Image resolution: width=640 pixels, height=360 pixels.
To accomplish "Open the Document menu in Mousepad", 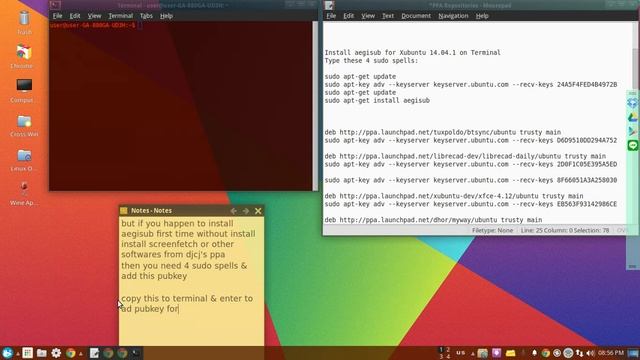I will (416, 16).
